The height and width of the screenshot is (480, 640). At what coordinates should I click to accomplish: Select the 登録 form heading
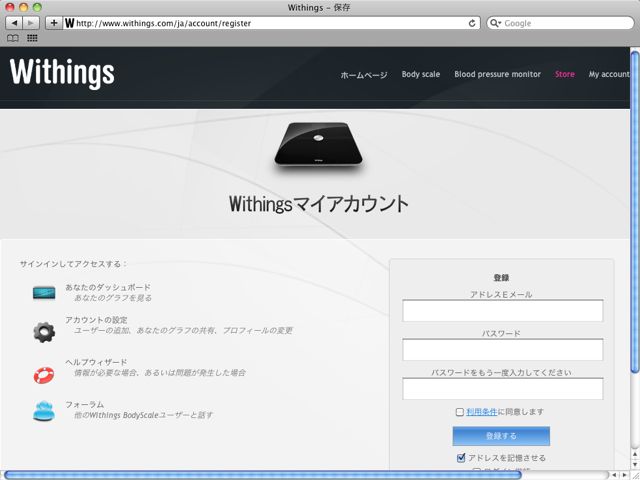501,278
